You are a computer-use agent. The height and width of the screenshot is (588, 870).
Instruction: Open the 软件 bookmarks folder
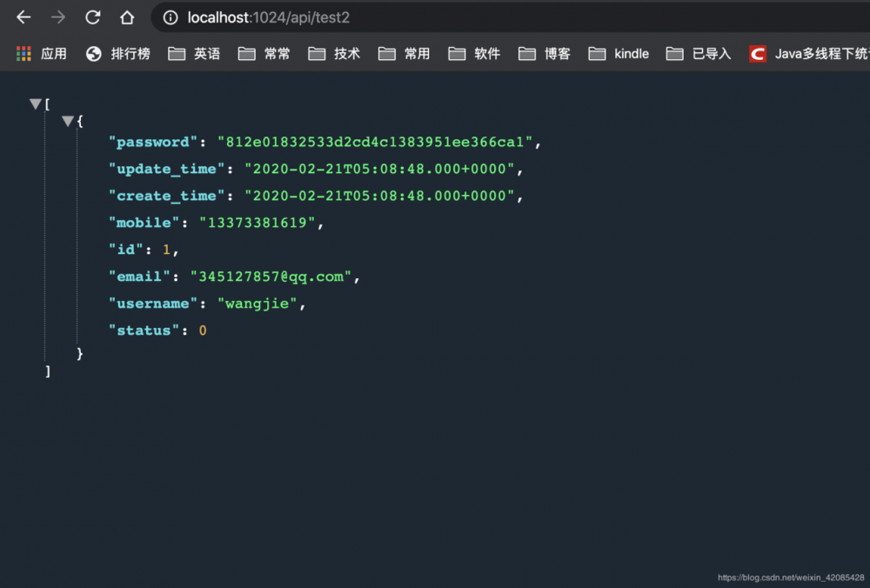457,53
